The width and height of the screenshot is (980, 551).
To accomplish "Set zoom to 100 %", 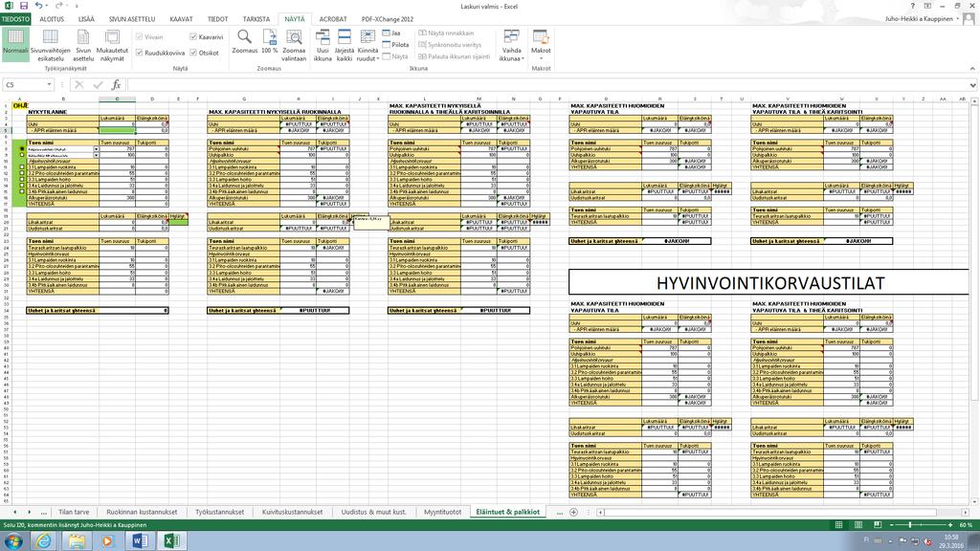I will 269,41.
